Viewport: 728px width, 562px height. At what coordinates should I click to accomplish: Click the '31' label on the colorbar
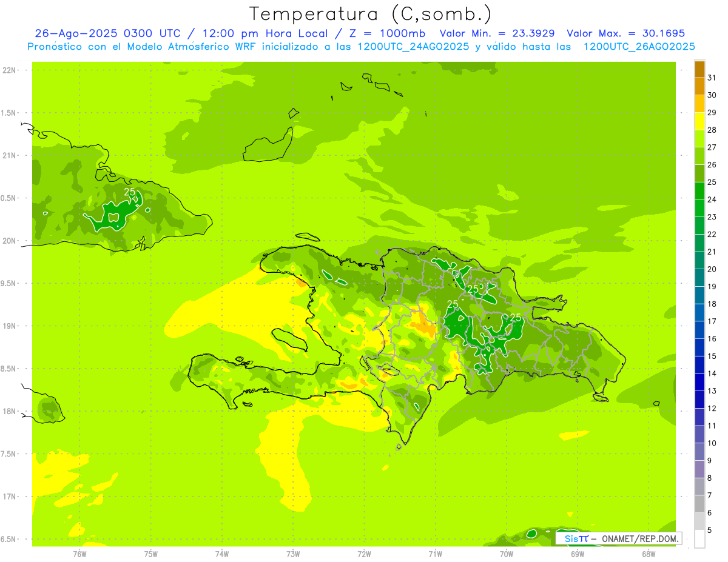coord(712,78)
